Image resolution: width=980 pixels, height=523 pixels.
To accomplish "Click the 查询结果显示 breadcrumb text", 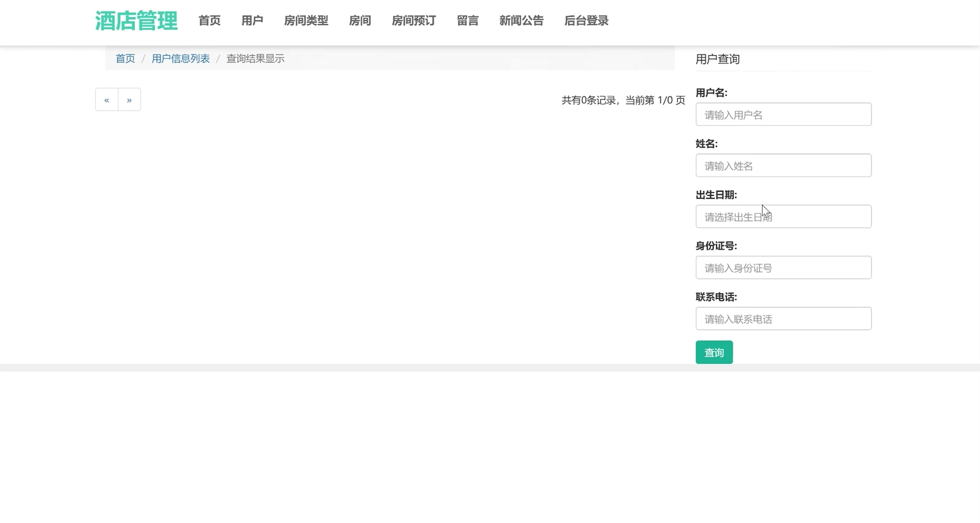I will click(255, 59).
